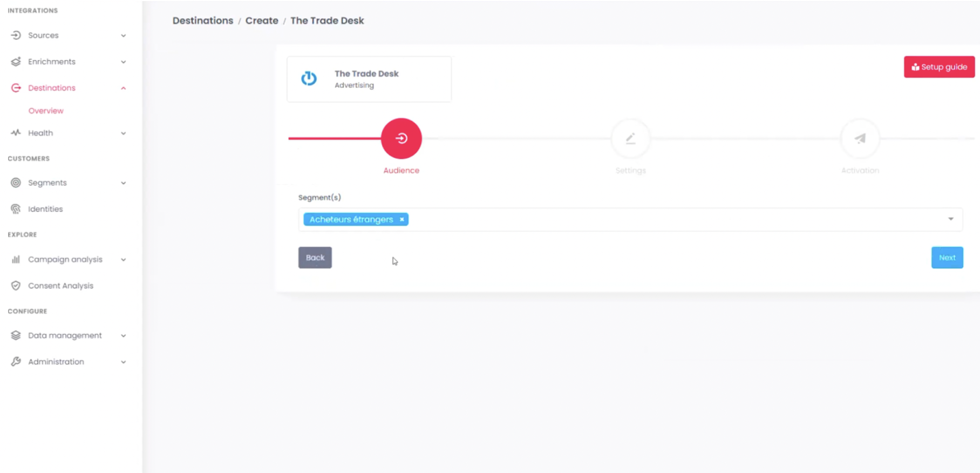
Task: Expand the Sources menu chevron
Action: [x=124, y=36]
